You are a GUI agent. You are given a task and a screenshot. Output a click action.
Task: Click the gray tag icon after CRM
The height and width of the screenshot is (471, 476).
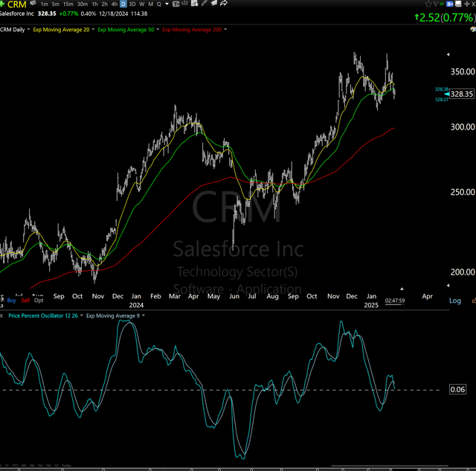pyautogui.click(x=33, y=3)
